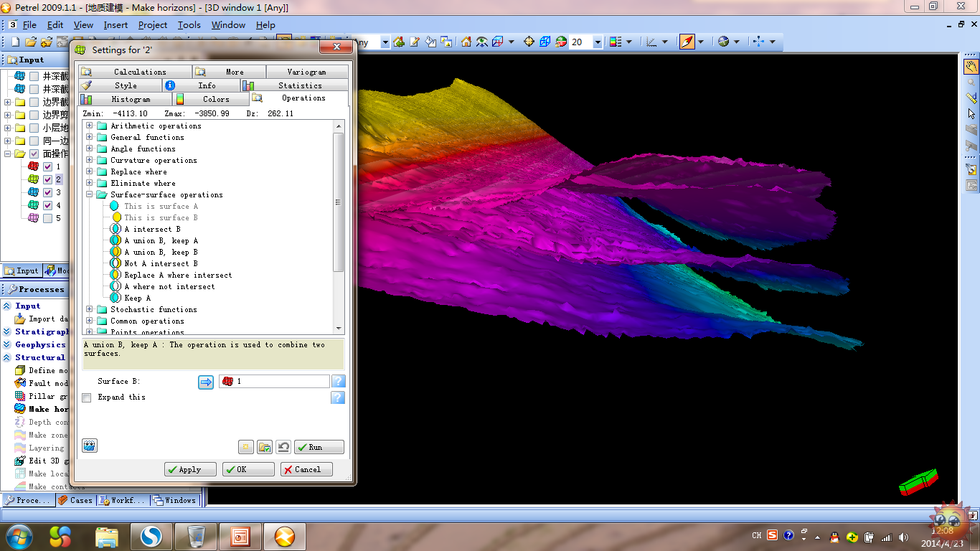This screenshot has width=980, height=551.
Task: Click the make surface icon at dialog bottom-left
Action: 90,446
